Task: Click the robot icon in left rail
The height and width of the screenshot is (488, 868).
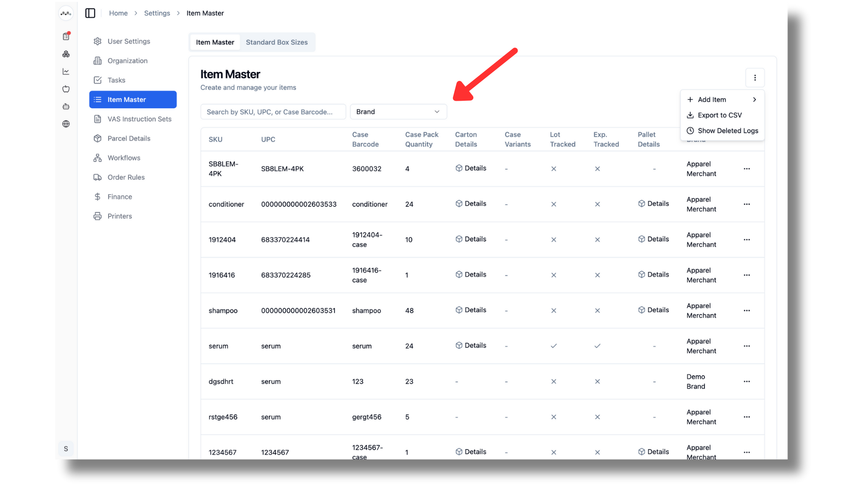Action: [66, 106]
